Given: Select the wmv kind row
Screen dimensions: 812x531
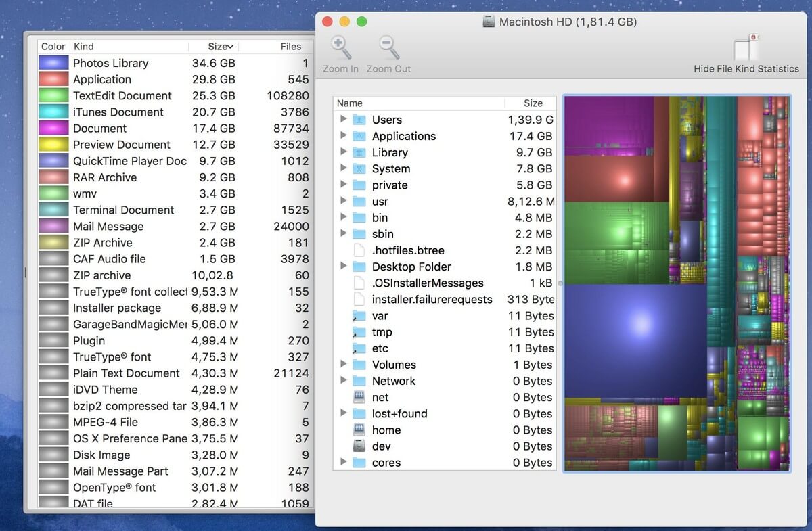Looking at the screenshot, I should (176, 193).
